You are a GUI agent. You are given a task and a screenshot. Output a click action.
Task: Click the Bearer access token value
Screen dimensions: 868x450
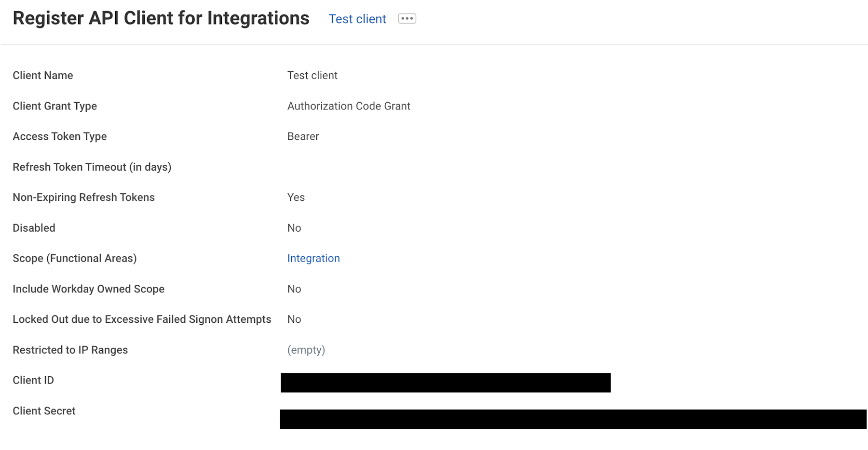tap(303, 136)
